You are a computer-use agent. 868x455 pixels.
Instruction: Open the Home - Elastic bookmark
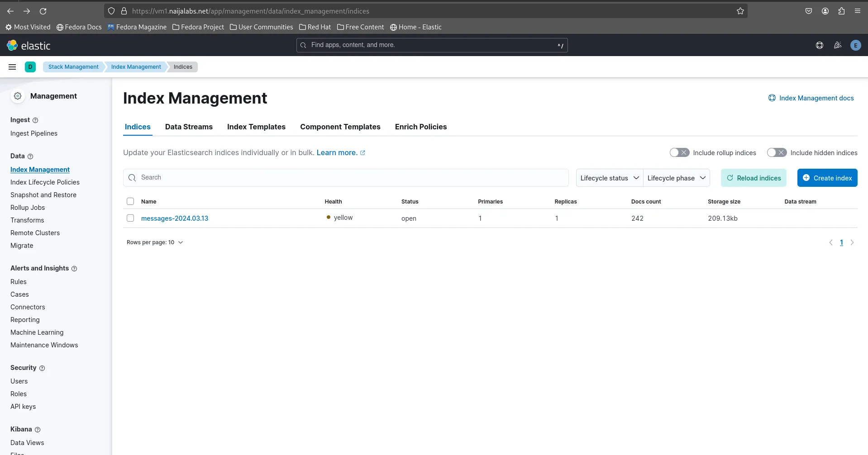[x=415, y=27]
